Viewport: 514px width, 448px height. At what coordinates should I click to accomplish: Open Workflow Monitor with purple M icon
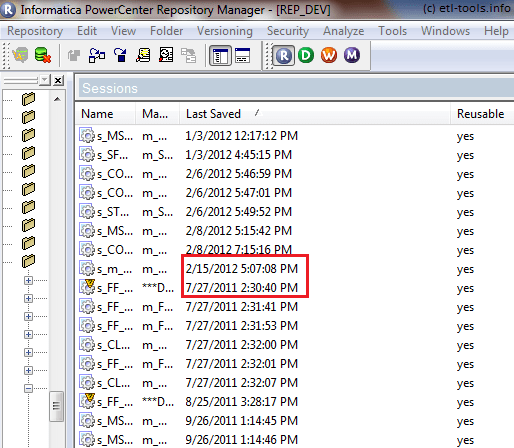352,55
